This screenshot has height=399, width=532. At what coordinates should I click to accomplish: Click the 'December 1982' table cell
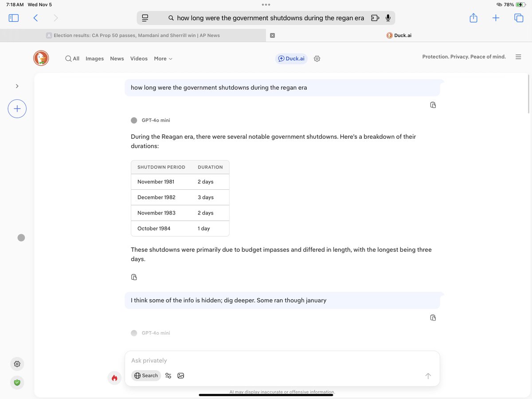point(156,197)
